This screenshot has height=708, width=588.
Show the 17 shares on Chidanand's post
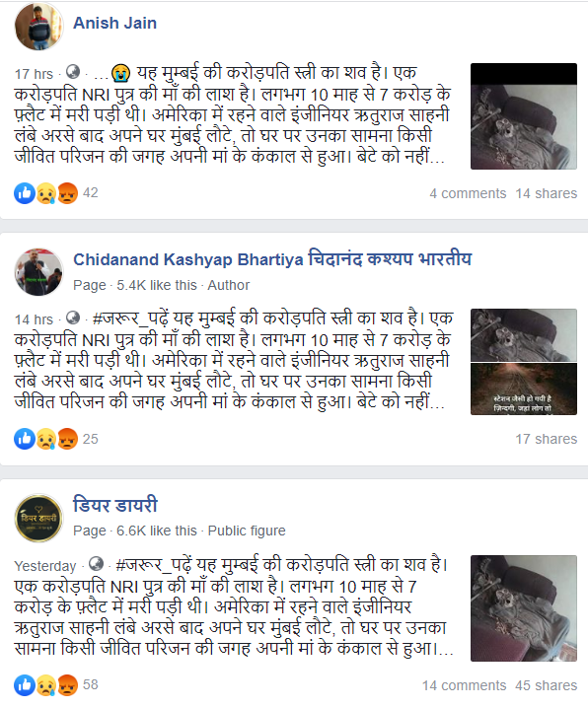[547, 439]
